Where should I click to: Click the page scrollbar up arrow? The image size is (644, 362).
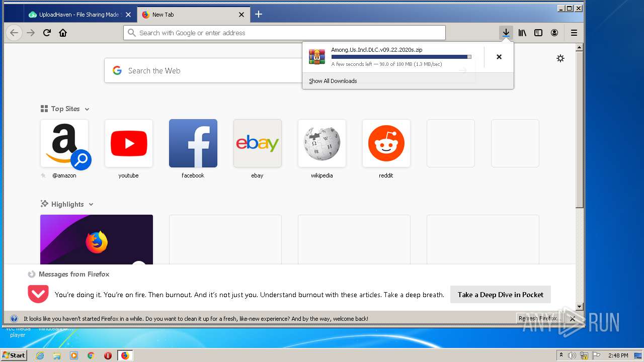coord(579,47)
